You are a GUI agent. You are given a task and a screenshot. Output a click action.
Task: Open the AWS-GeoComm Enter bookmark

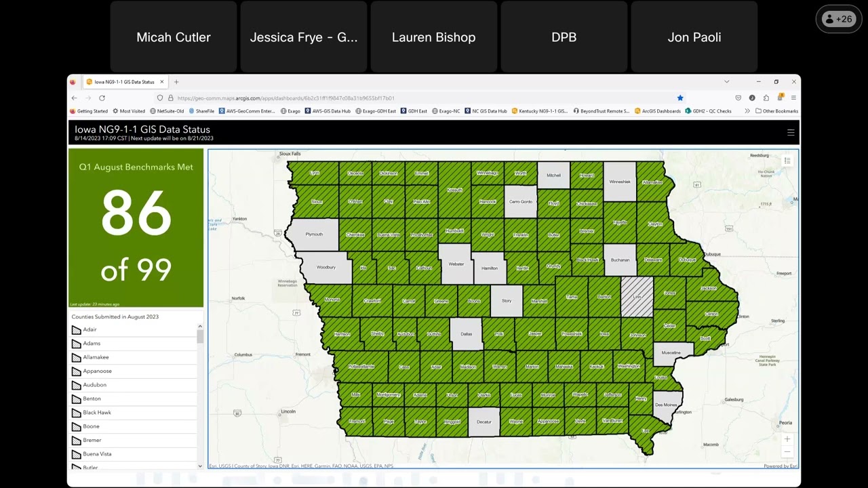coord(247,111)
